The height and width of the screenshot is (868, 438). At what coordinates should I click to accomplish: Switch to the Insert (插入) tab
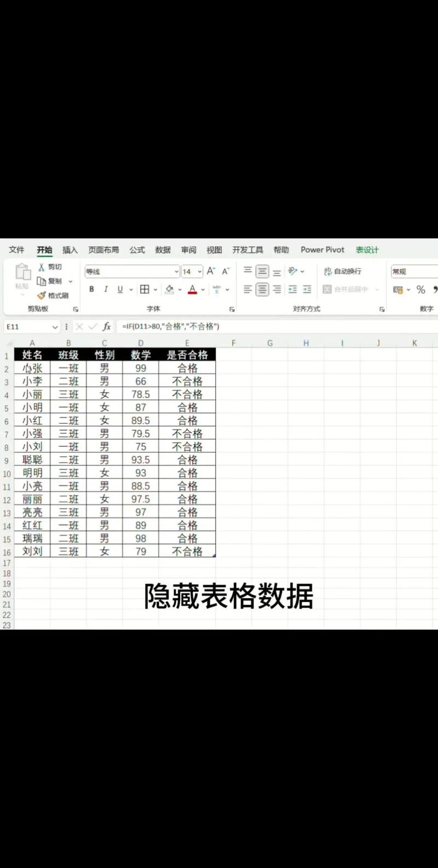pyautogui.click(x=70, y=250)
